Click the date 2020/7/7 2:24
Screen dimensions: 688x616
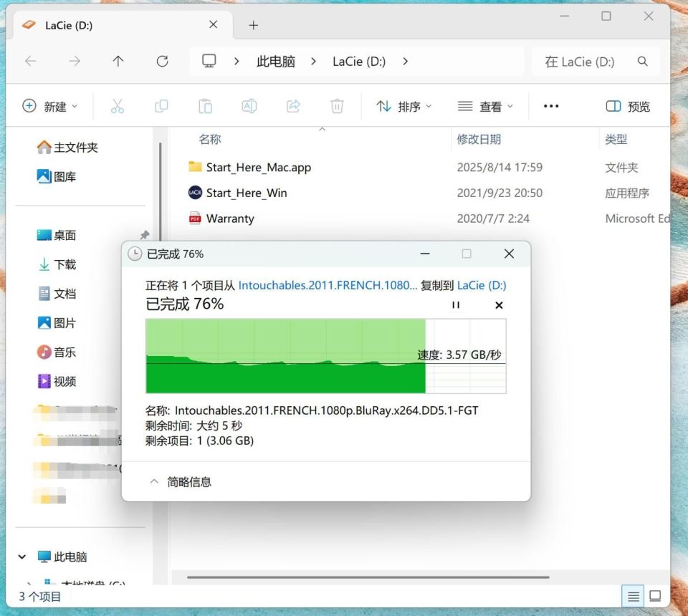[493, 218]
